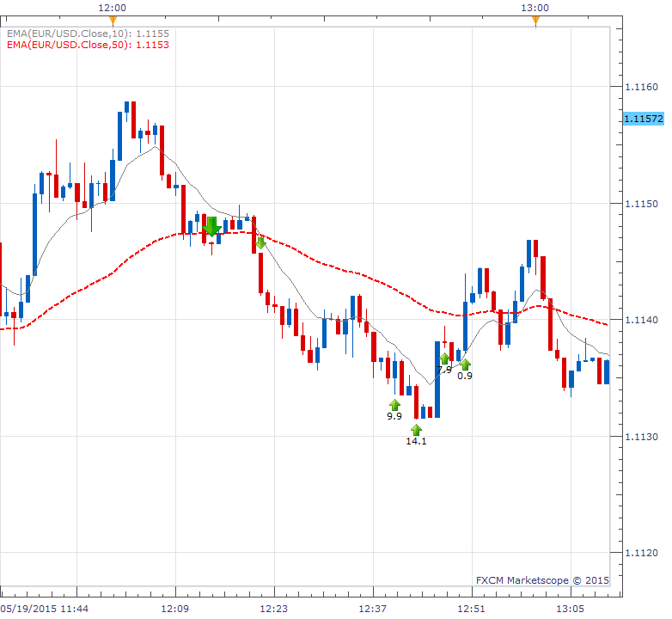Click the orange 13:00 hour marker

point(535,21)
